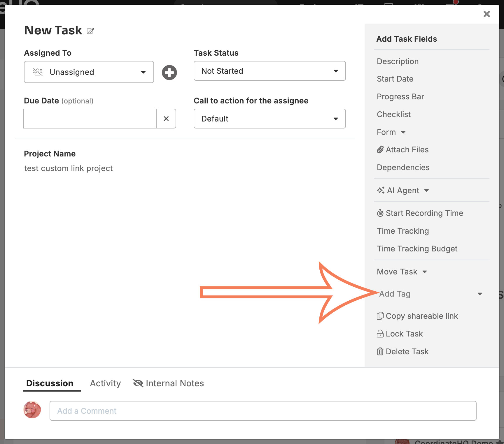Click the Start Recording Time stopwatch icon
This screenshot has width=504, height=444.
click(380, 213)
